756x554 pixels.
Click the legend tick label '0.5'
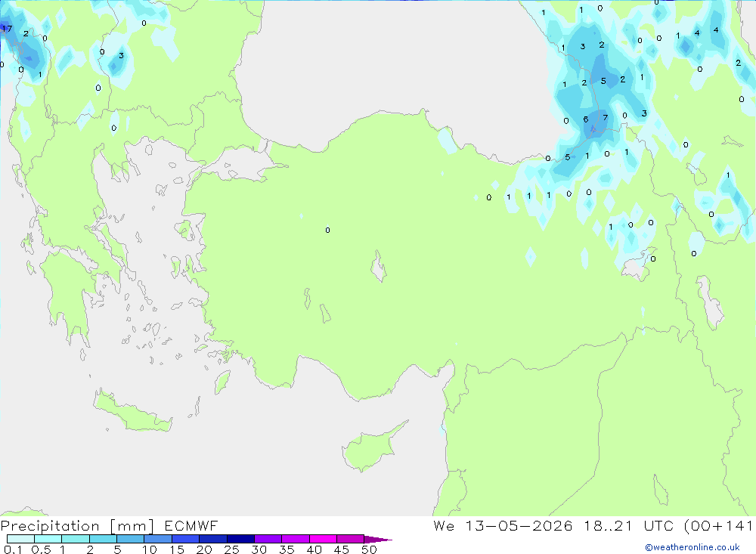point(41,549)
